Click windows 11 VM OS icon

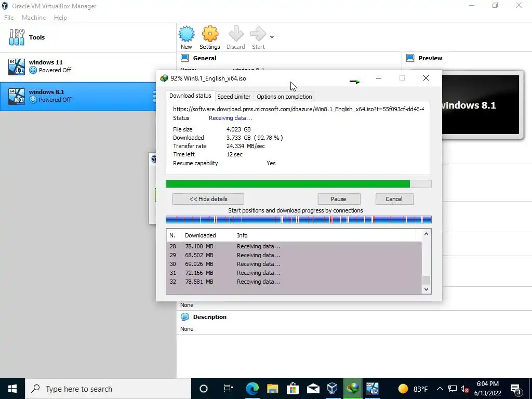[17, 66]
